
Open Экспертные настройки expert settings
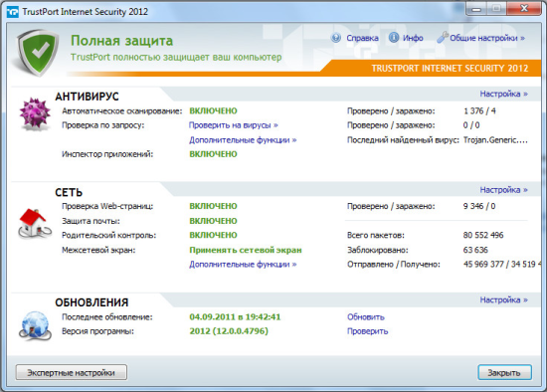72,372
